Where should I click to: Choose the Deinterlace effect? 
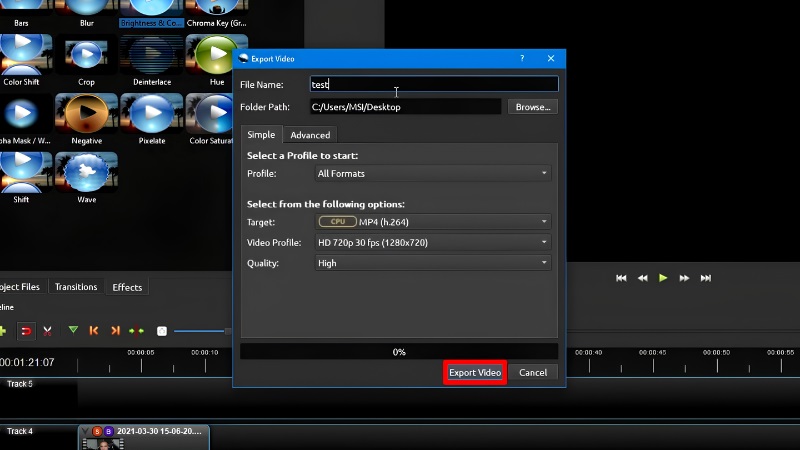152,55
